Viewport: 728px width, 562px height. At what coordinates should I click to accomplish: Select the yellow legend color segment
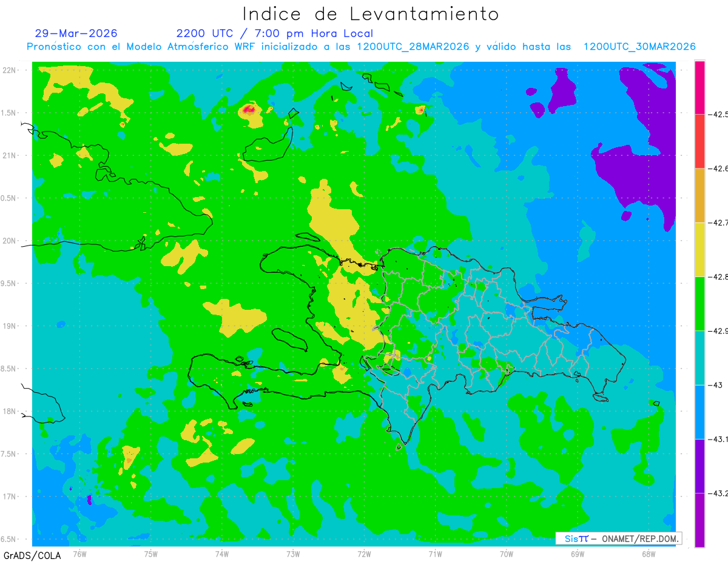(x=699, y=249)
